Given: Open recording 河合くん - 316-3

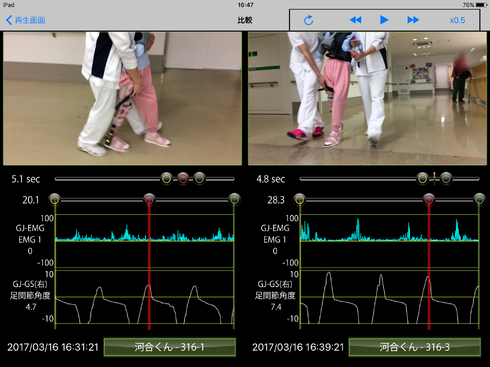Looking at the screenshot, I should tap(415, 347).
